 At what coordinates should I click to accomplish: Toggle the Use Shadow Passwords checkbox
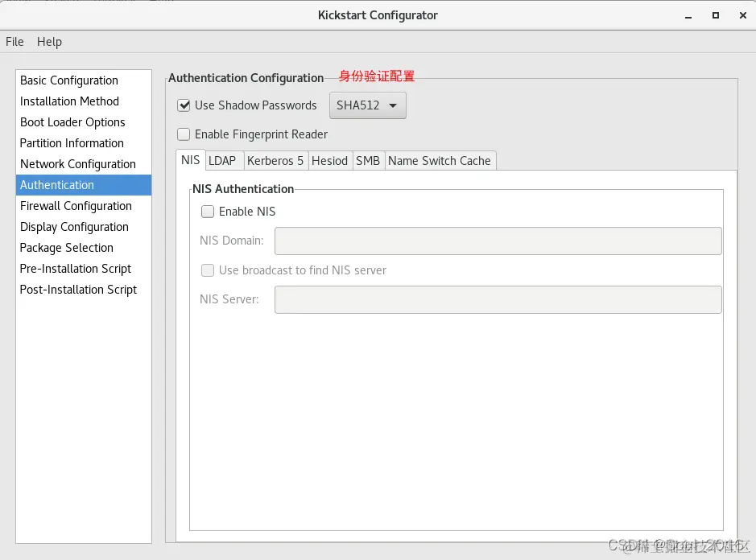tap(184, 105)
